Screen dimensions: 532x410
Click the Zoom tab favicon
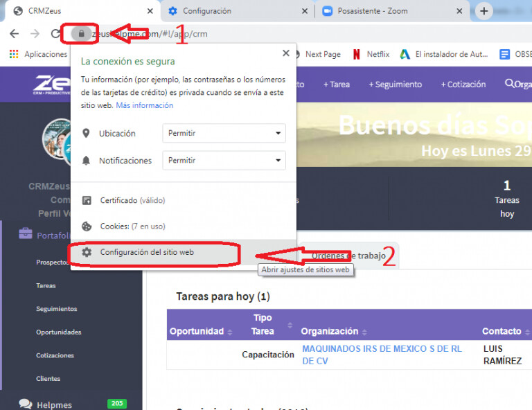pyautogui.click(x=327, y=11)
